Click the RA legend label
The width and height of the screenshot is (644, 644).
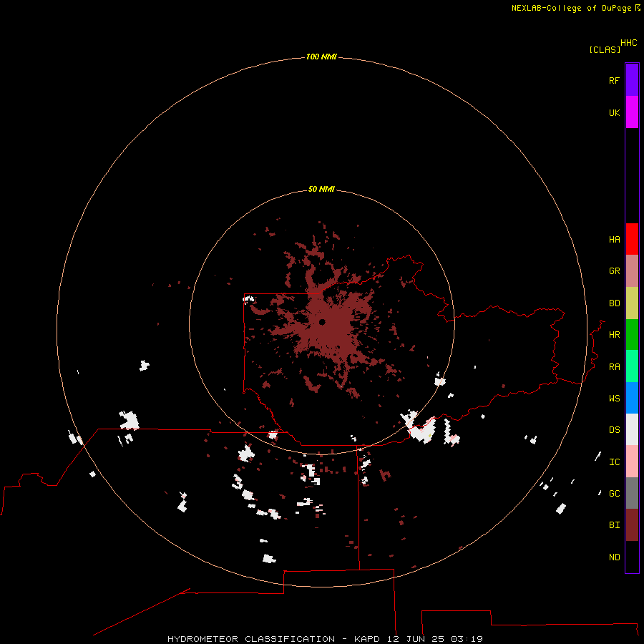[614, 367]
